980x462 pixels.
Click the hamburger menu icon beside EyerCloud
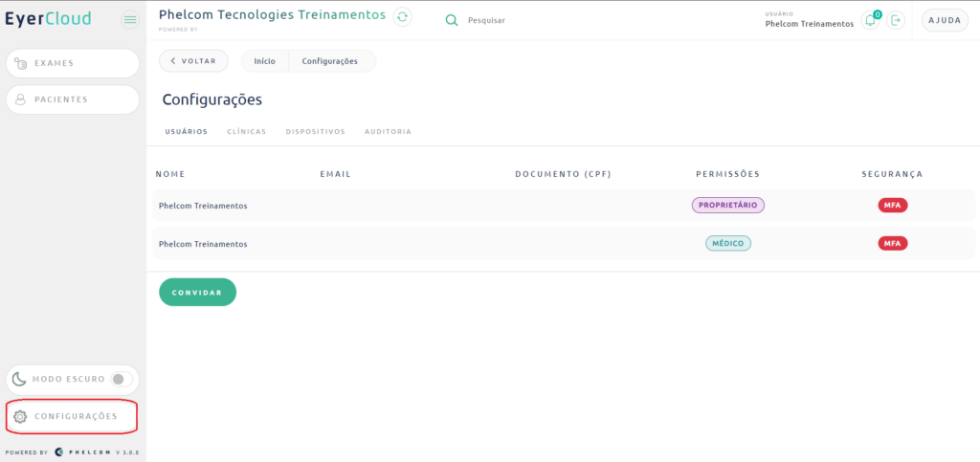(130, 19)
